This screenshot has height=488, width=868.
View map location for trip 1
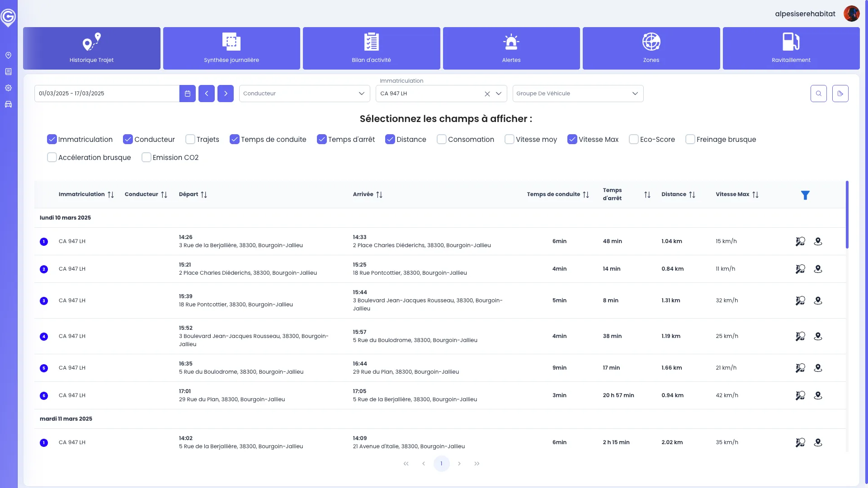coord(818,241)
